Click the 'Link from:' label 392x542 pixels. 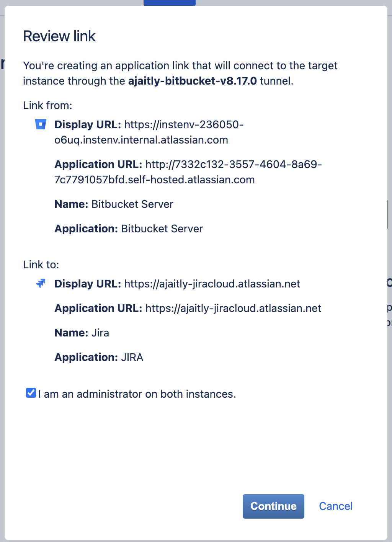(x=47, y=106)
